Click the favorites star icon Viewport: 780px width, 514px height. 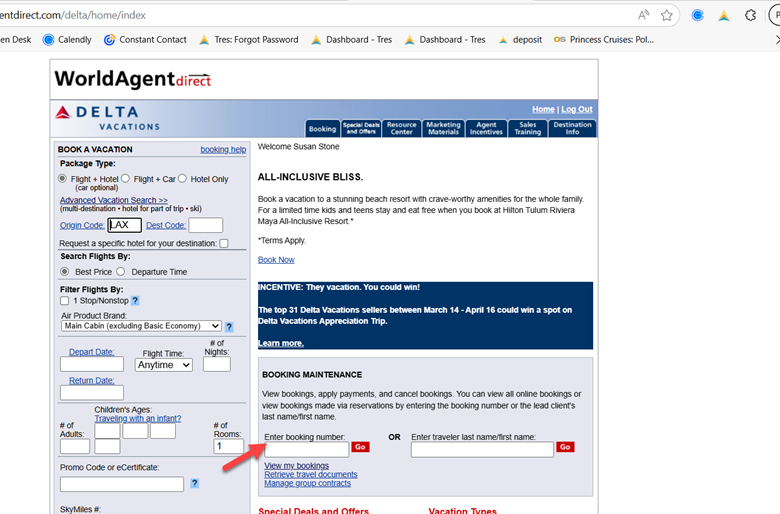pos(667,15)
